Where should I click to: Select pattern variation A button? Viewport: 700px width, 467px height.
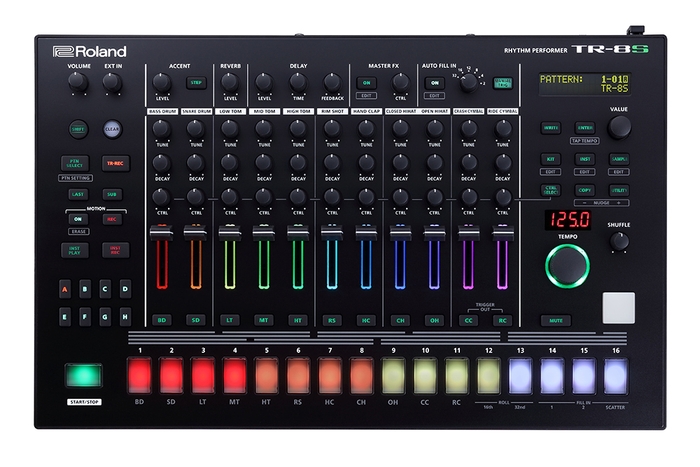(65, 289)
